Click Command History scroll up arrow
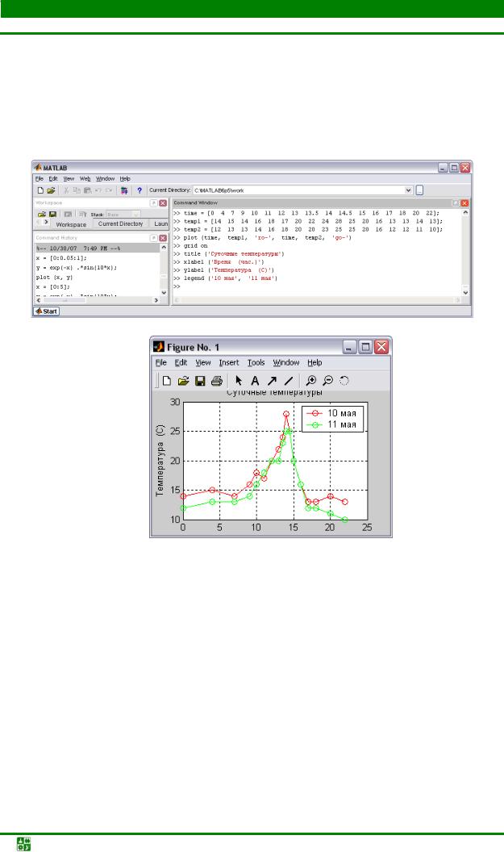504x852 pixels. (x=164, y=247)
